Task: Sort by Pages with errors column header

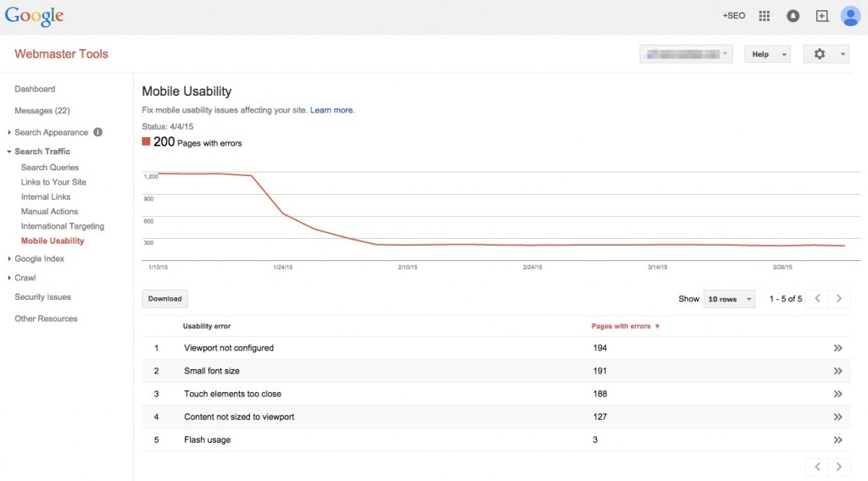Action: pos(625,326)
